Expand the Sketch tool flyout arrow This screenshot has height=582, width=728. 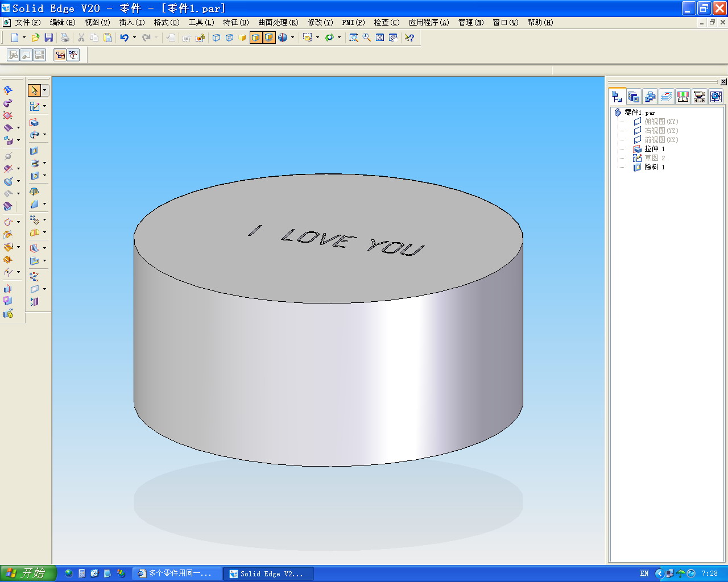coord(44,106)
